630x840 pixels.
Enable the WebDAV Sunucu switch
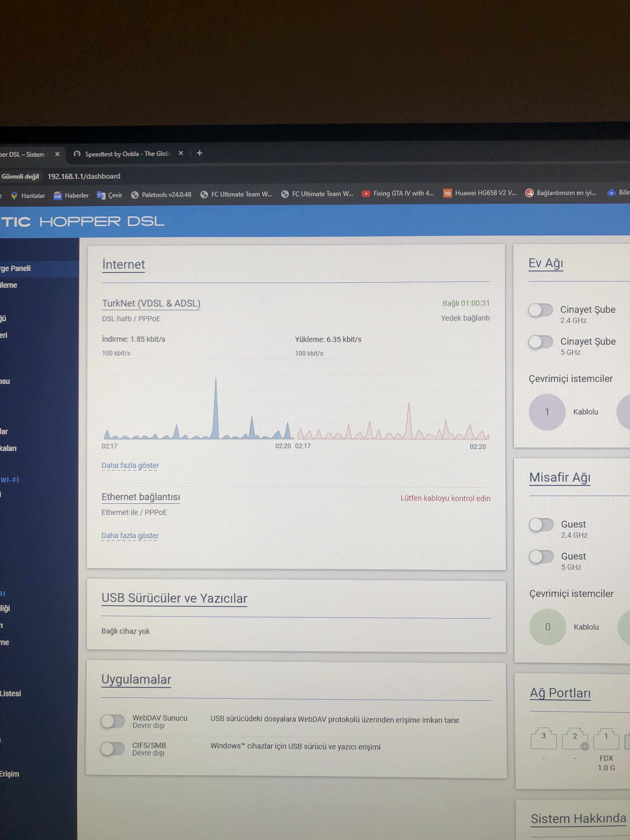pos(113,721)
